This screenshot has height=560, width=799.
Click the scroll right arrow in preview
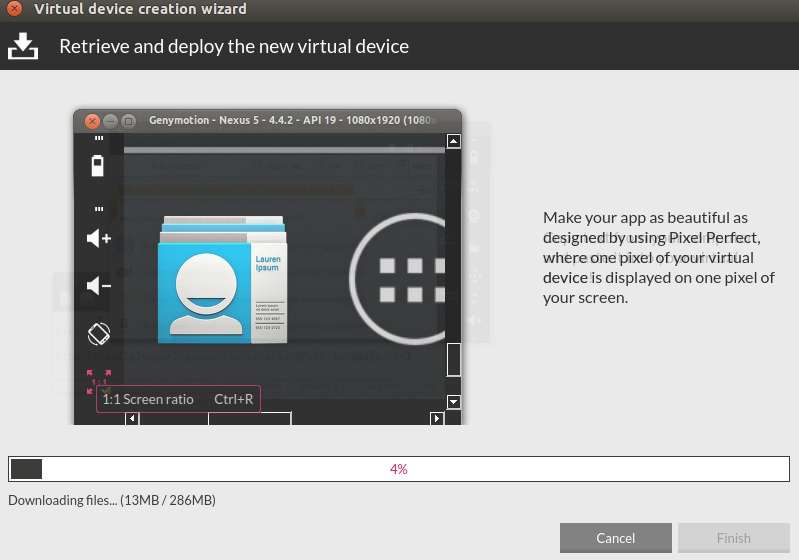coord(437,418)
